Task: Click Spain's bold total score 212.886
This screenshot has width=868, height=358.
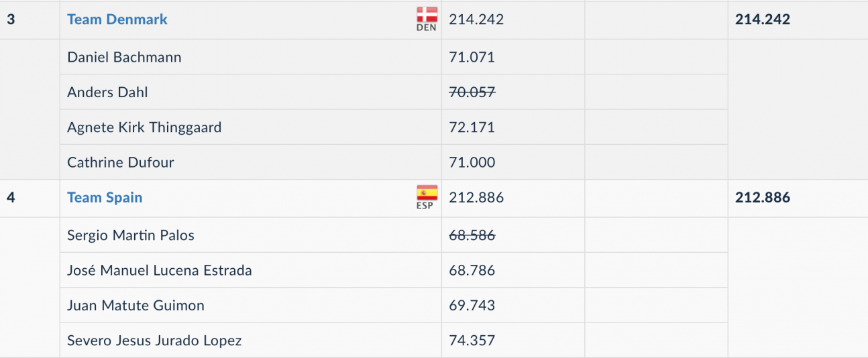Action: coord(763,198)
